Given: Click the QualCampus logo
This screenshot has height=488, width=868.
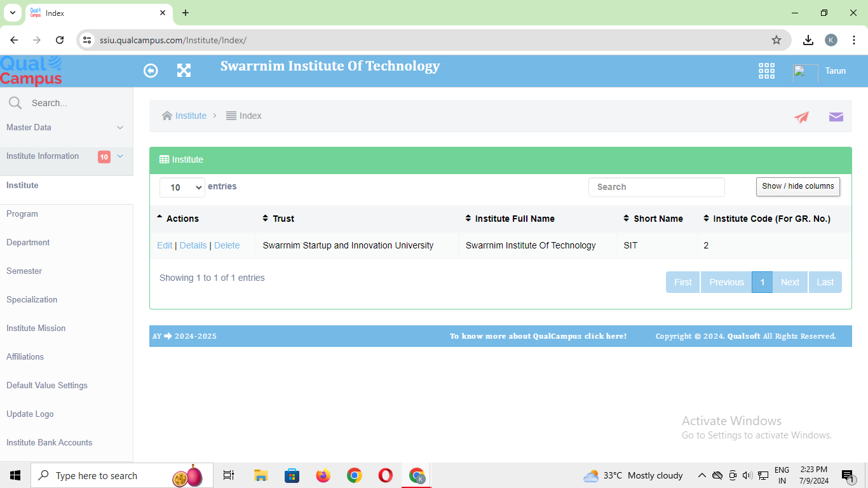Looking at the screenshot, I should coord(31,71).
